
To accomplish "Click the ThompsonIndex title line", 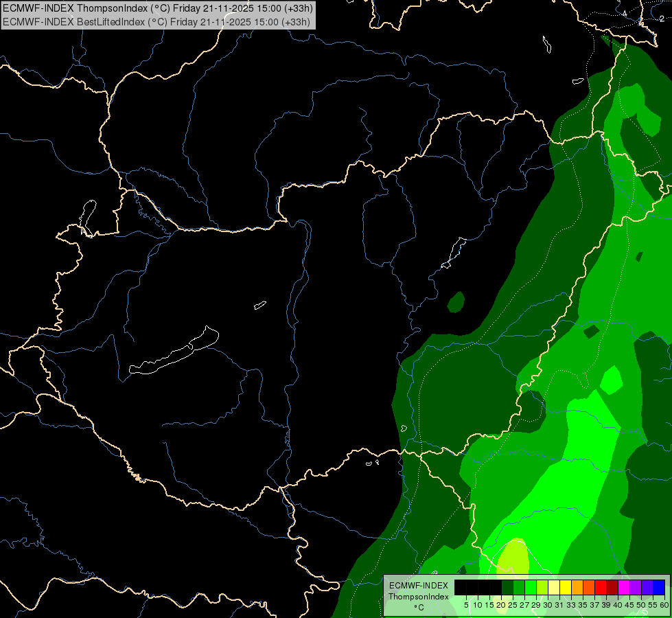I will [x=158, y=8].
